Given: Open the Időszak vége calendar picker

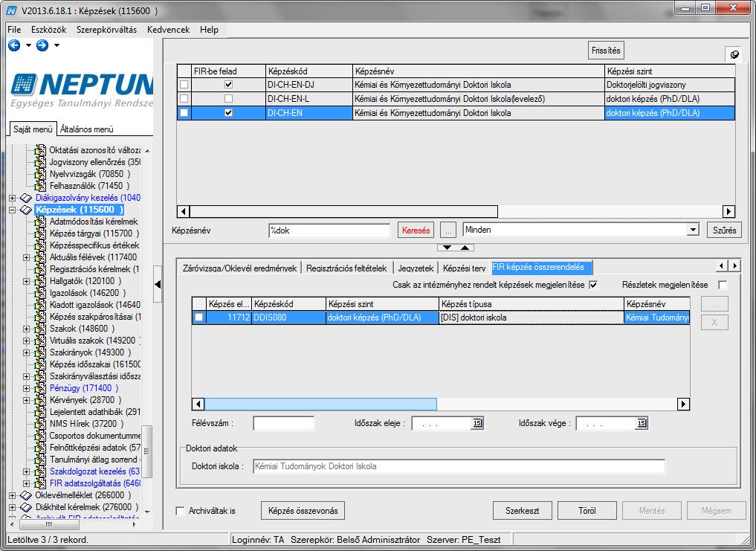Looking at the screenshot, I should tap(642, 423).
